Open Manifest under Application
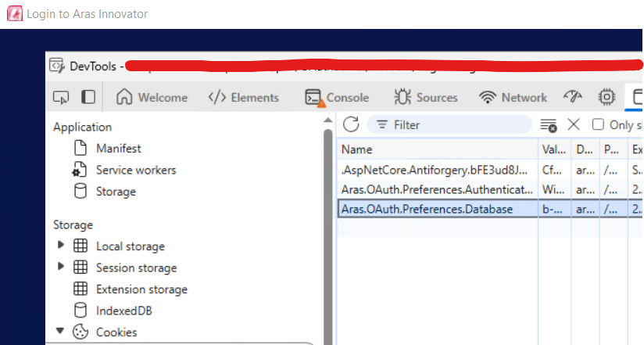 pos(118,148)
